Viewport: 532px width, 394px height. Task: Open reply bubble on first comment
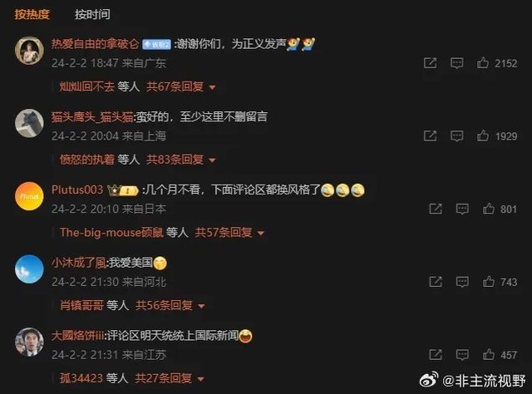(x=456, y=63)
